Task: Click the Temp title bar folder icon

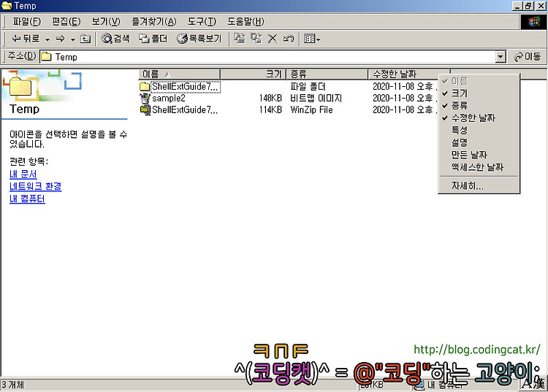Action: tap(7, 6)
